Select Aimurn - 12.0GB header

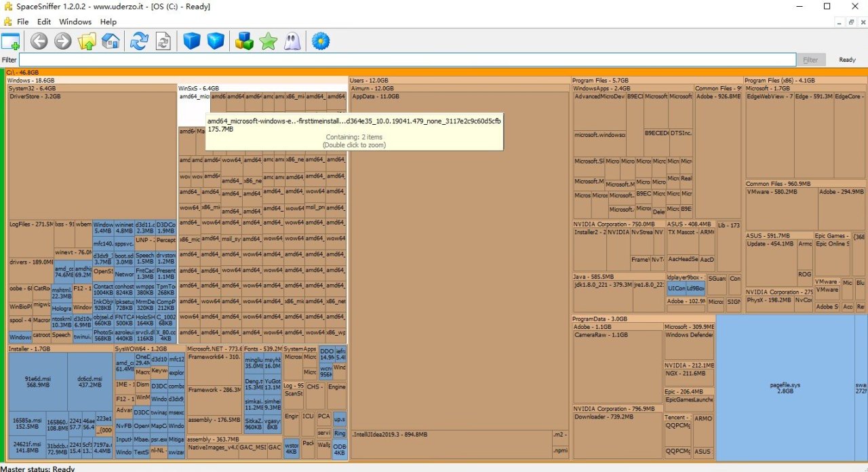pos(460,88)
